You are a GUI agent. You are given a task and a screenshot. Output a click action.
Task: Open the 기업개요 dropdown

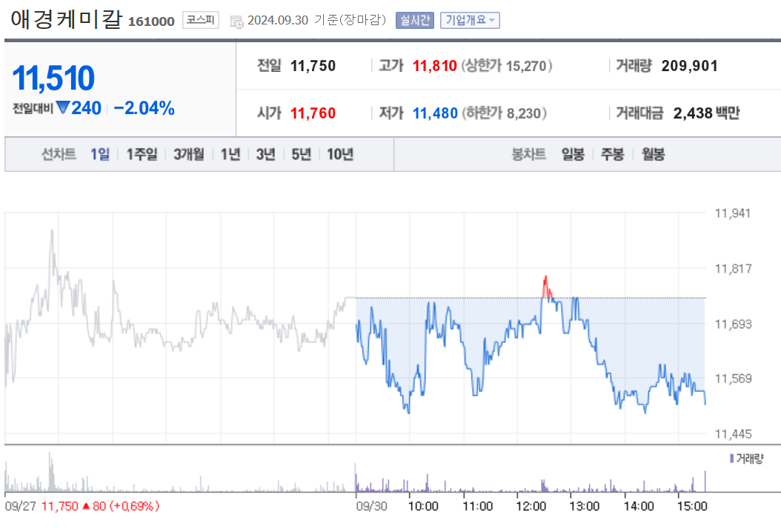(x=470, y=21)
